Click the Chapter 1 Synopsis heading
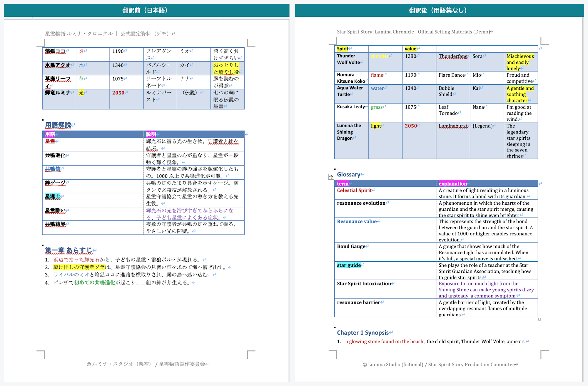Screen dimensions: 588x386 363,332
